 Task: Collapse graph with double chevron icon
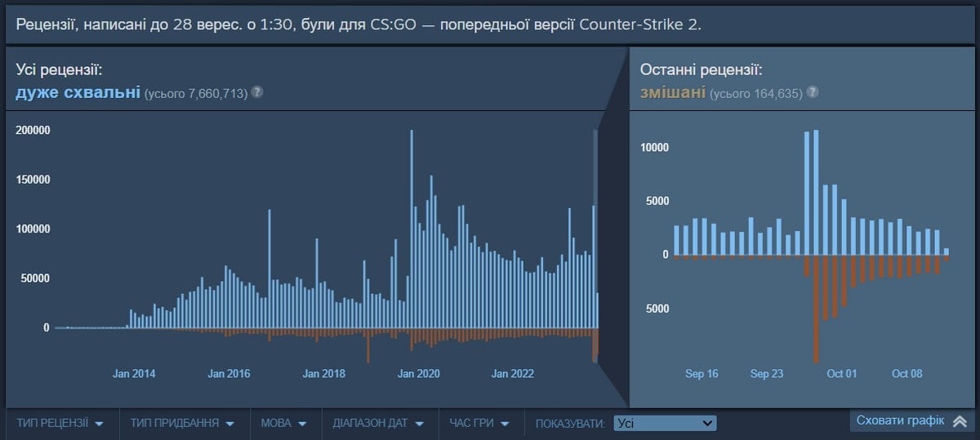click(x=960, y=421)
